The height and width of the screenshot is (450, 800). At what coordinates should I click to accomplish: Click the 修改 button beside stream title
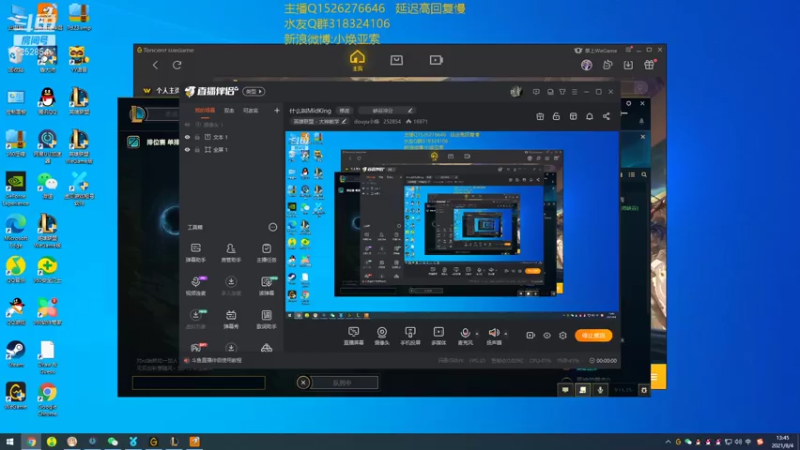(345, 111)
